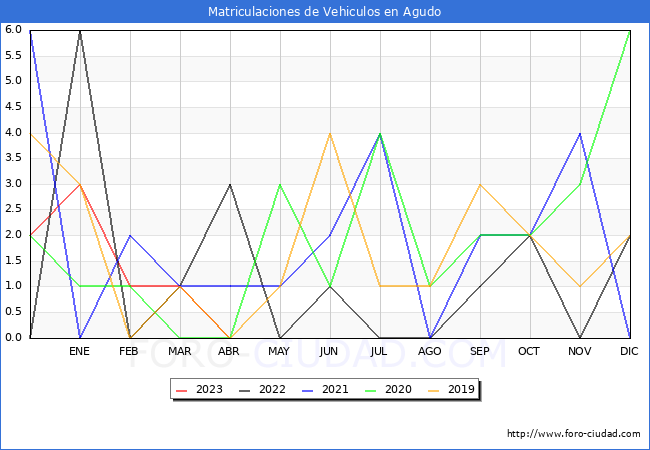
Task: Click the 2022 gray peak at ENE
Action: click(x=80, y=31)
